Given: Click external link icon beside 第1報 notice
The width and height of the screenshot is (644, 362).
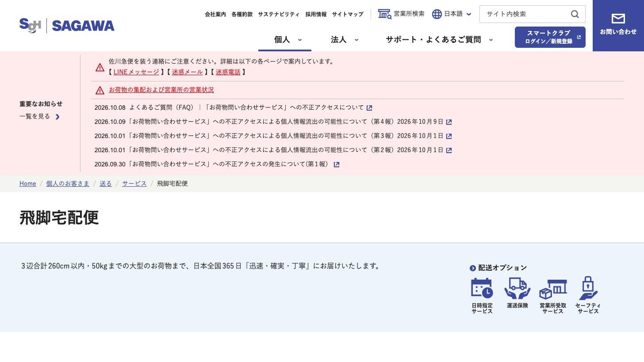Looking at the screenshot, I should [337, 165].
